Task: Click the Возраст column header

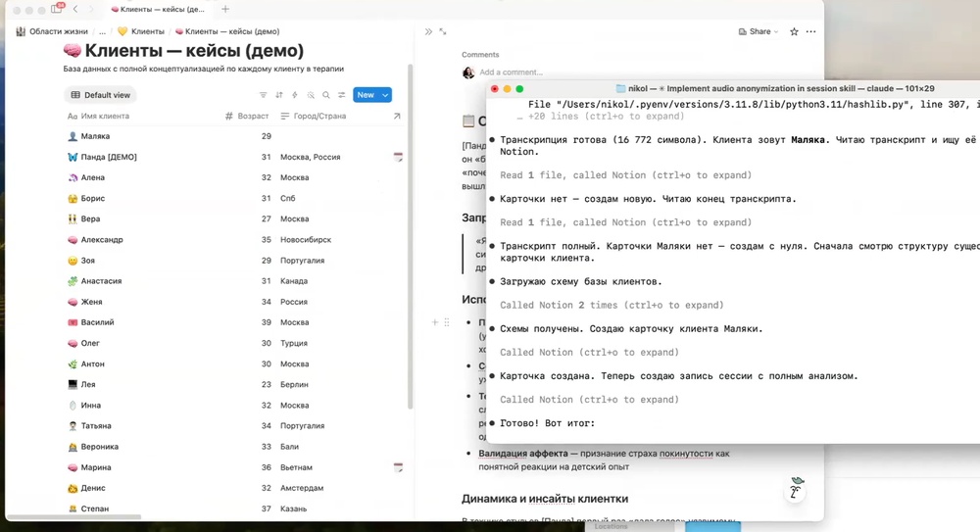Action: (x=247, y=116)
